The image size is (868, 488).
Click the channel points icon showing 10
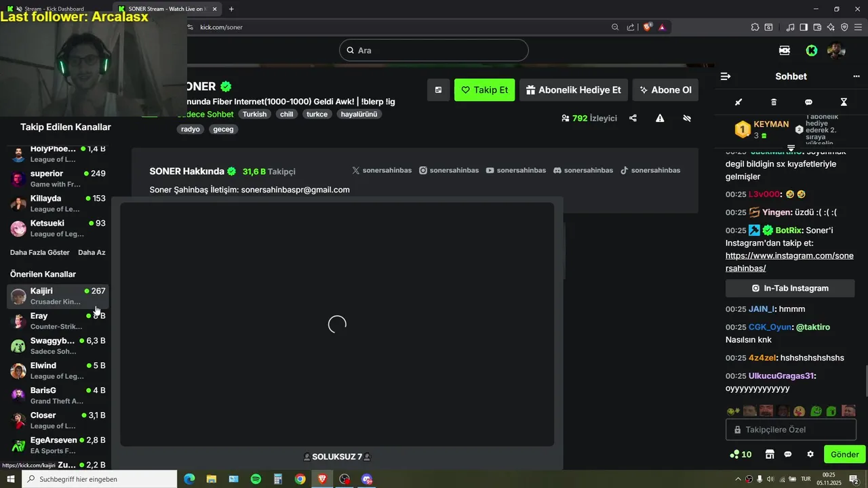click(x=741, y=454)
